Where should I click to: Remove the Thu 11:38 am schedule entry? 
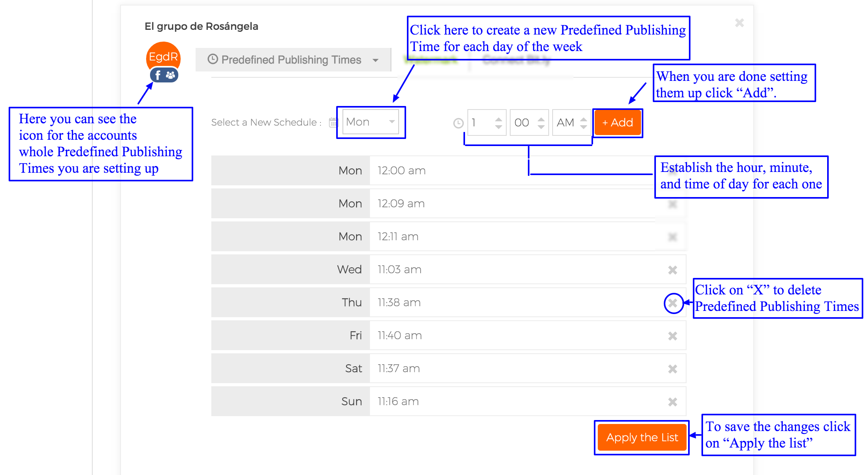pyautogui.click(x=673, y=303)
